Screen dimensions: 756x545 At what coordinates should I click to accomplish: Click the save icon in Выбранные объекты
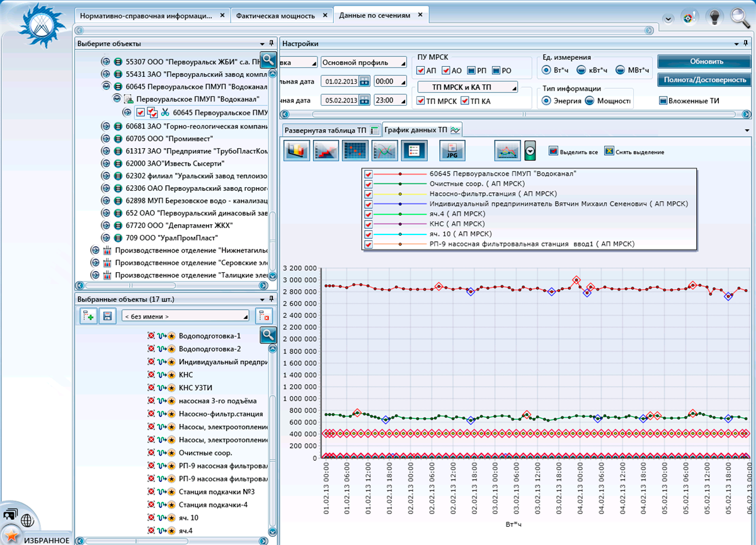coord(108,316)
